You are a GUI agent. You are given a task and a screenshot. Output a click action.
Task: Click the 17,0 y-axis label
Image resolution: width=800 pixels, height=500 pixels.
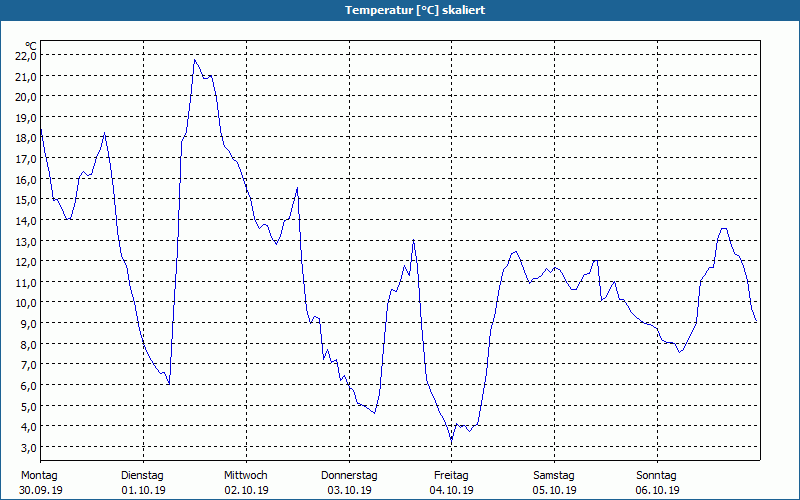point(26,159)
